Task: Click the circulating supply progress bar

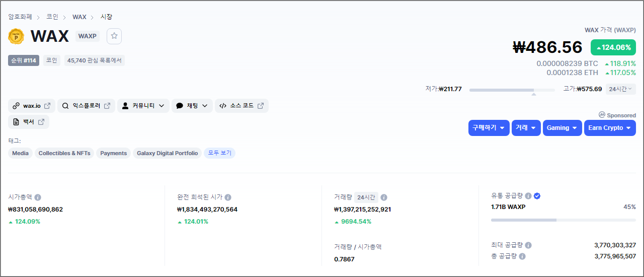Action: pyautogui.click(x=563, y=220)
